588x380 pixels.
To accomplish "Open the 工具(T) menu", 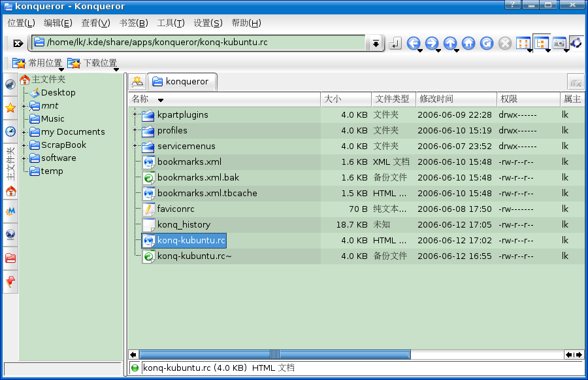I will click(171, 24).
